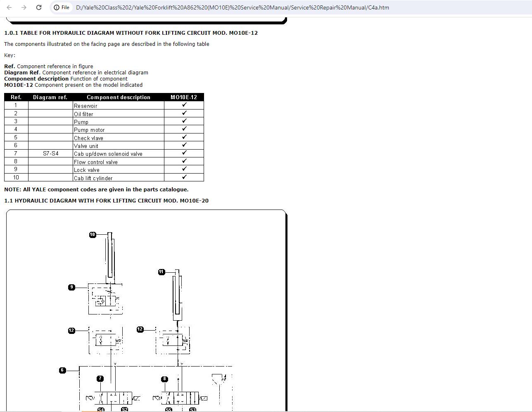Click the 'NOTE: All YALE component codes' line
Image resolution: width=532 pixels, height=412 pixels.
[x=96, y=189]
